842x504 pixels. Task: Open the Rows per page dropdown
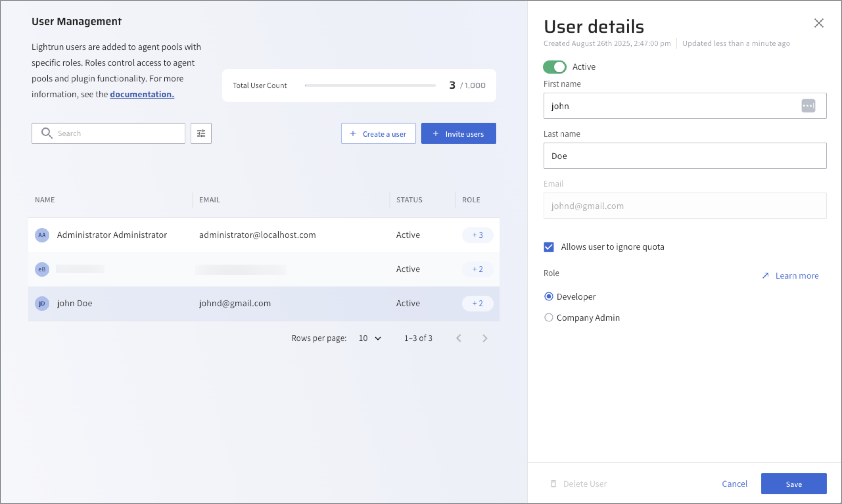coord(369,338)
